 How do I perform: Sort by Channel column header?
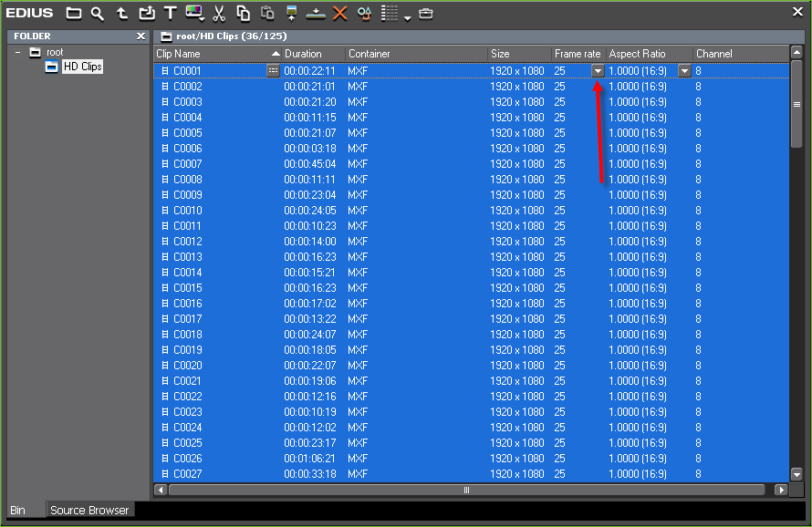point(741,54)
